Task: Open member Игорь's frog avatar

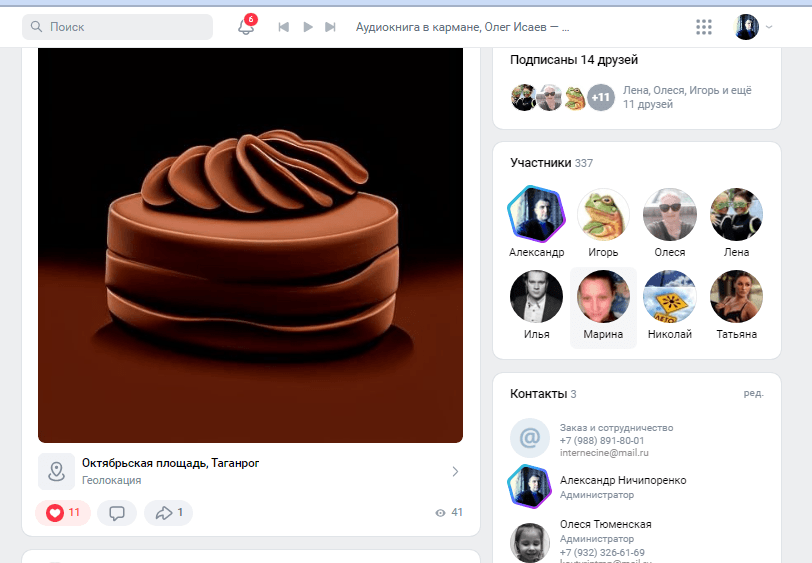Action: [x=603, y=214]
